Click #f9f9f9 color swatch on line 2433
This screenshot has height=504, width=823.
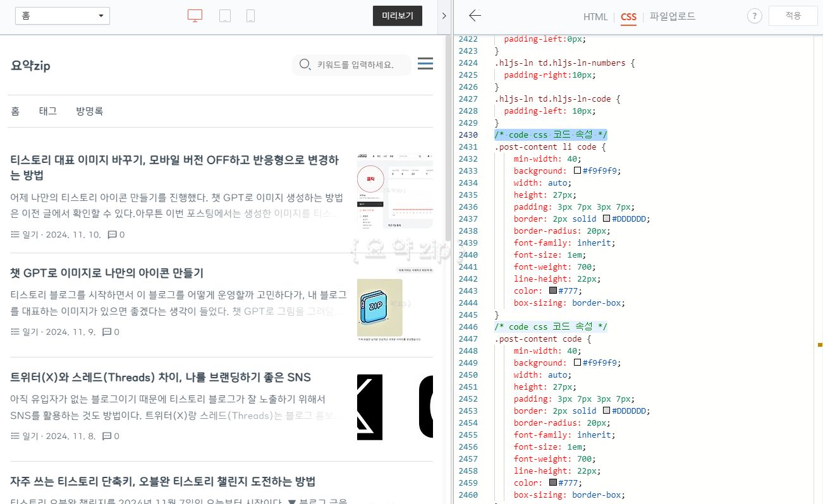coord(577,171)
